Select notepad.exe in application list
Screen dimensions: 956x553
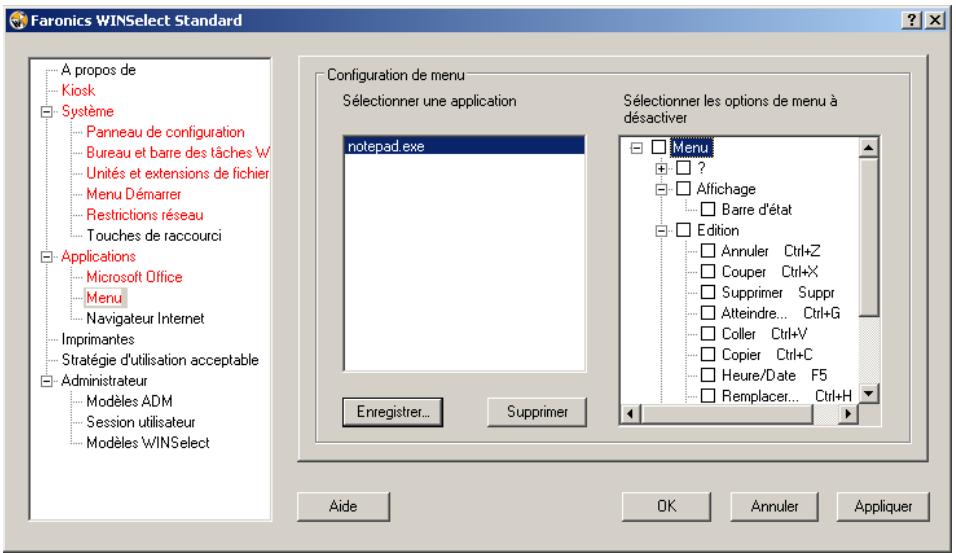click(464, 146)
